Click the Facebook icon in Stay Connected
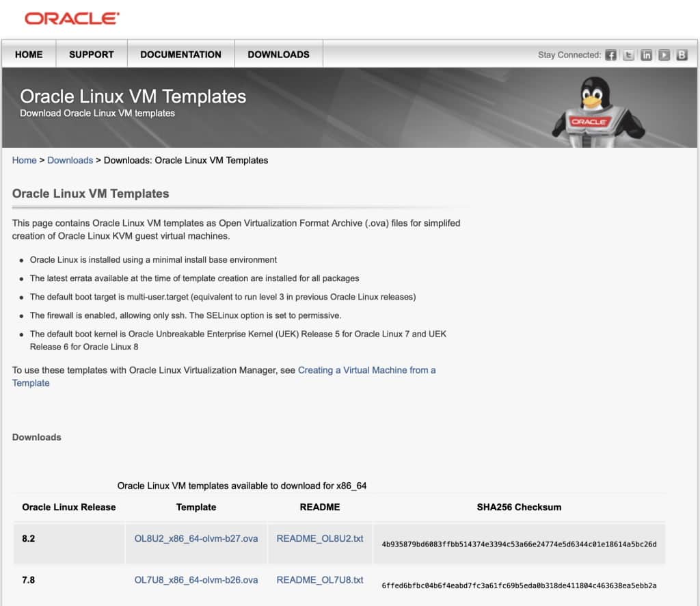Screen dimensions: 700x606 click(x=610, y=55)
